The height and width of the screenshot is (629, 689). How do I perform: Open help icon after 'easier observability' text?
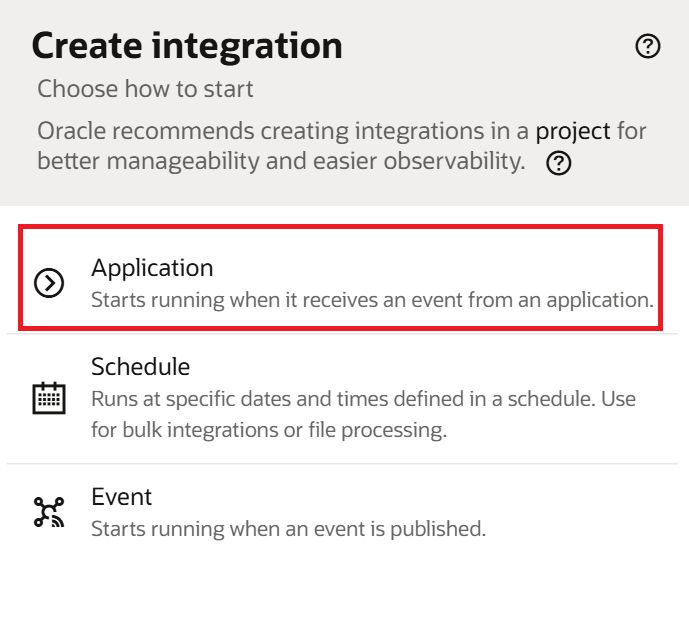559,164
